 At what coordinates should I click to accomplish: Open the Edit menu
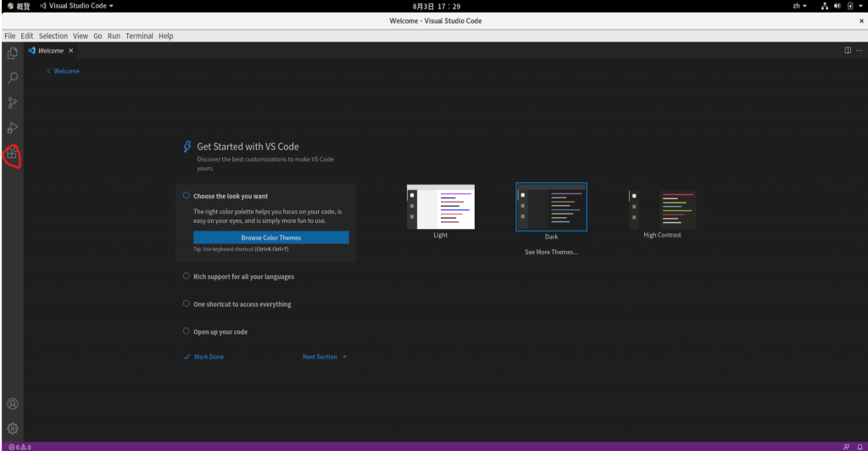click(x=27, y=36)
